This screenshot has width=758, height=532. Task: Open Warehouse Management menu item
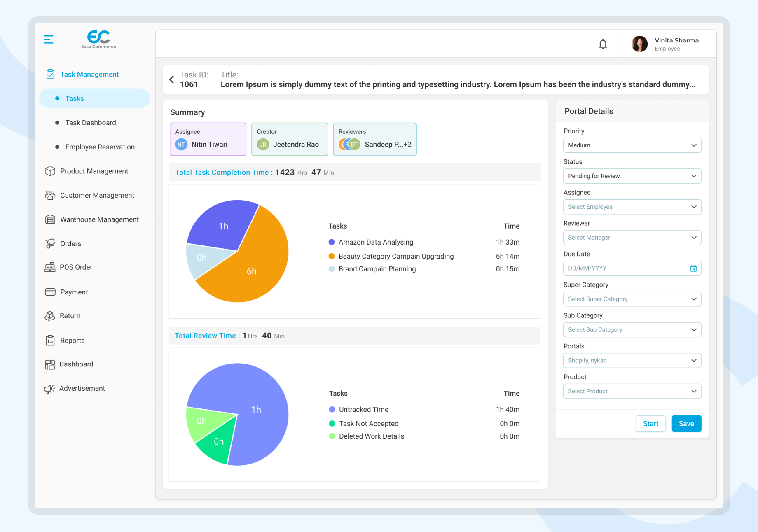[99, 219]
